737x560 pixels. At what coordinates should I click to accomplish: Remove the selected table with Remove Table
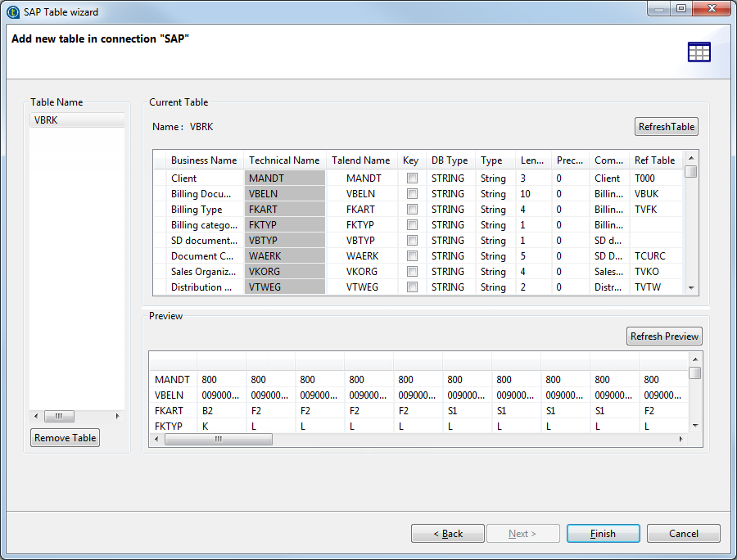tap(66, 438)
